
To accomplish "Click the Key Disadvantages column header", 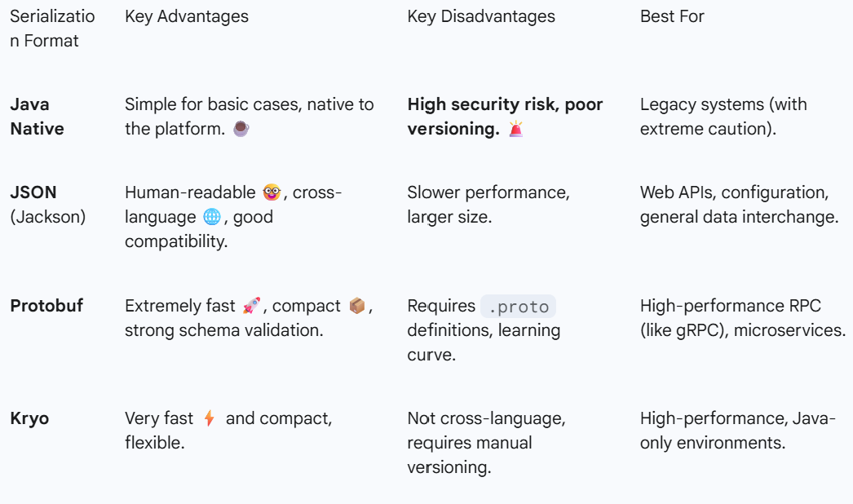I will click(481, 16).
